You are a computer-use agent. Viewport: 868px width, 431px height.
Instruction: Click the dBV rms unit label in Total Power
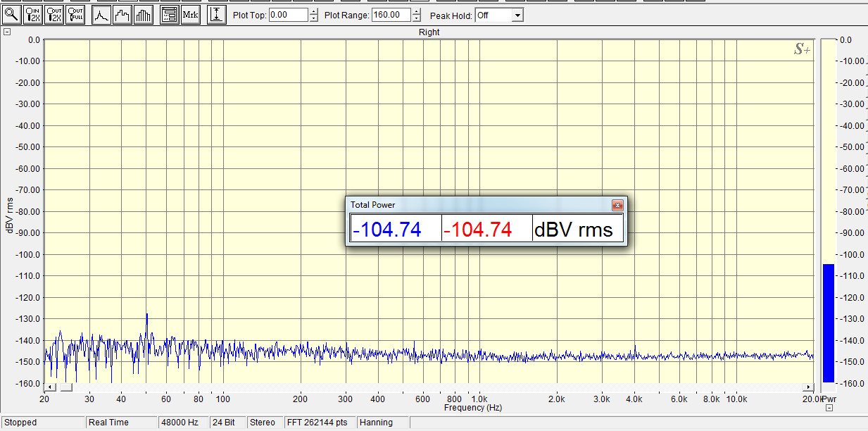point(574,229)
